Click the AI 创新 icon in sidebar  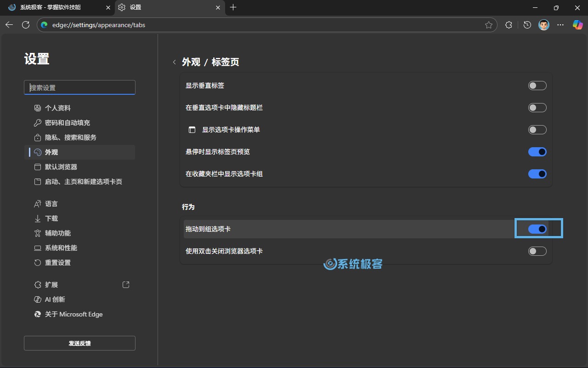pyautogui.click(x=37, y=299)
